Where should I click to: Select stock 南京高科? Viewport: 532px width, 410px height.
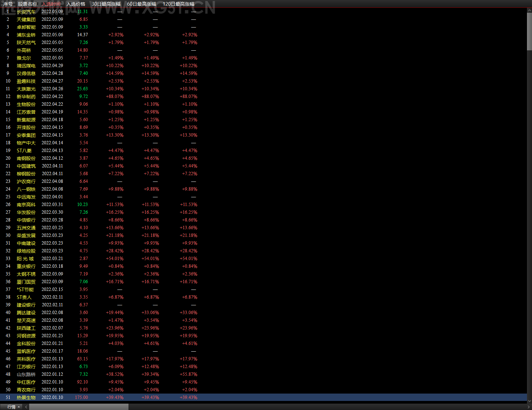[26, 205]
